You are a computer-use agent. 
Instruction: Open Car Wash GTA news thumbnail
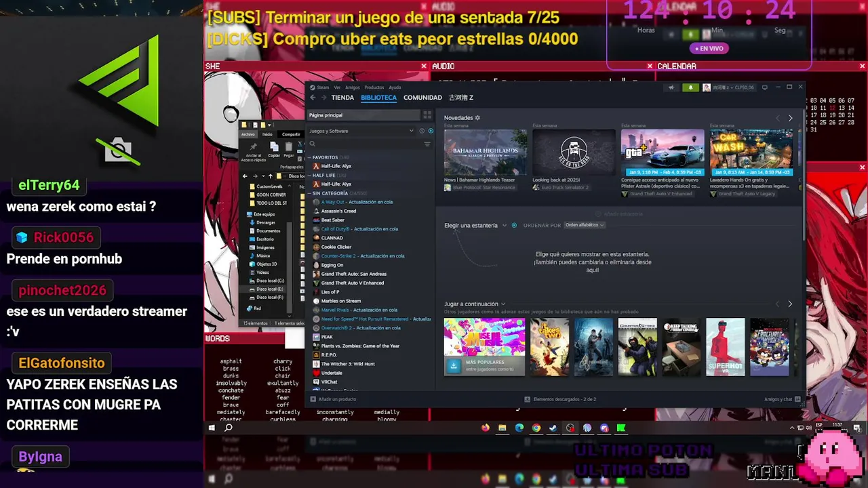pyautogui.click(x=751, y=152)
